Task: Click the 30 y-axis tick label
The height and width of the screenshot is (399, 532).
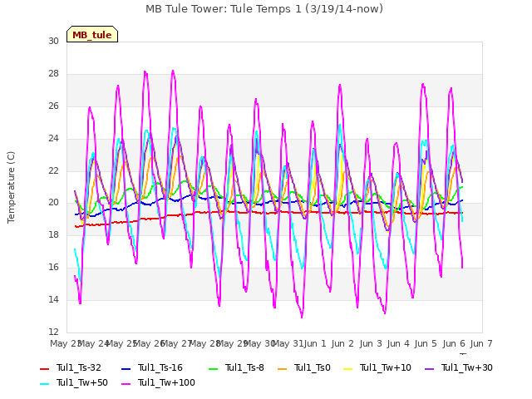Action: click(x=53, y=41)
